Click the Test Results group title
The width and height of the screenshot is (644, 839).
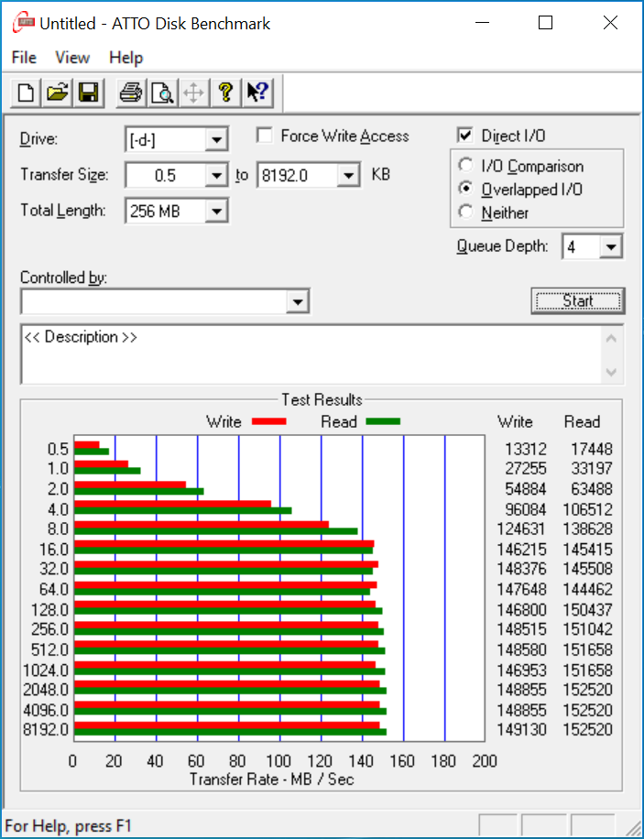(x=322, y=399)
